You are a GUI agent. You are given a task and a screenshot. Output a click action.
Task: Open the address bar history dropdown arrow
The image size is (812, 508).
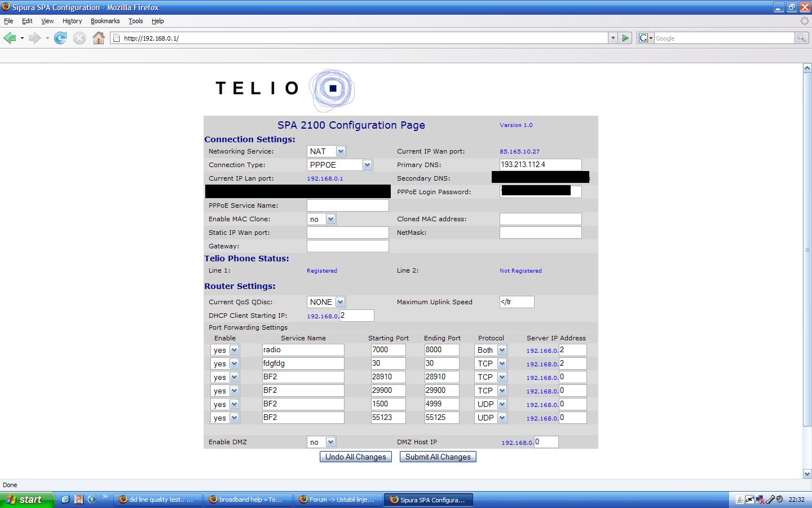point(613,38)
